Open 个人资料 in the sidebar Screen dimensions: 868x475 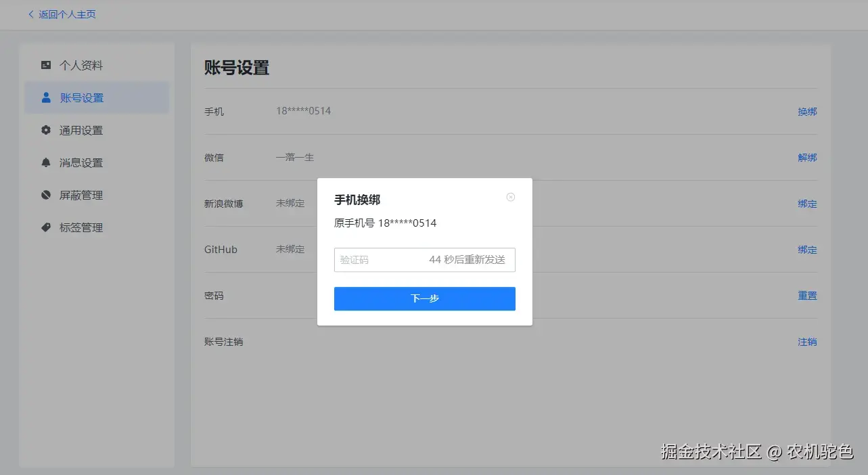(97, 66)
